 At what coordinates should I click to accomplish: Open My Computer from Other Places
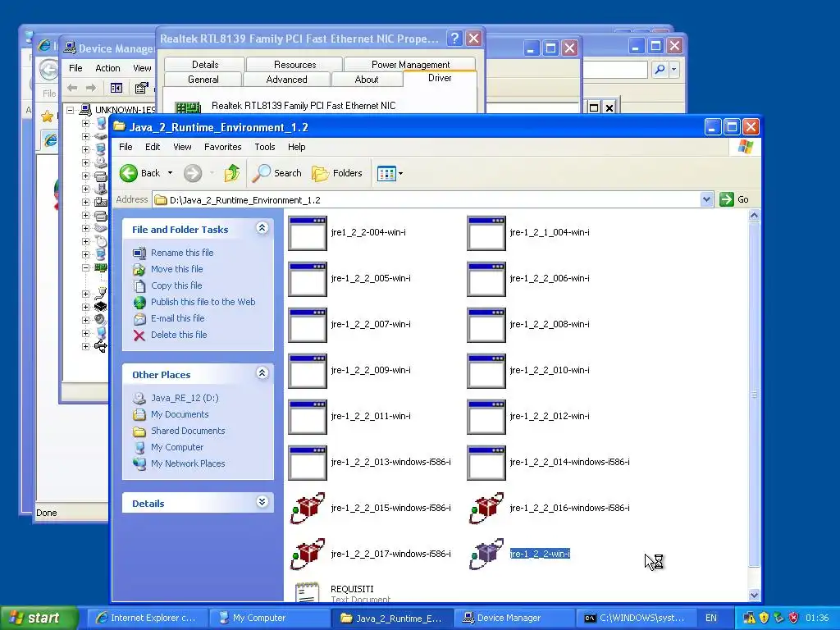click(177, 447)
